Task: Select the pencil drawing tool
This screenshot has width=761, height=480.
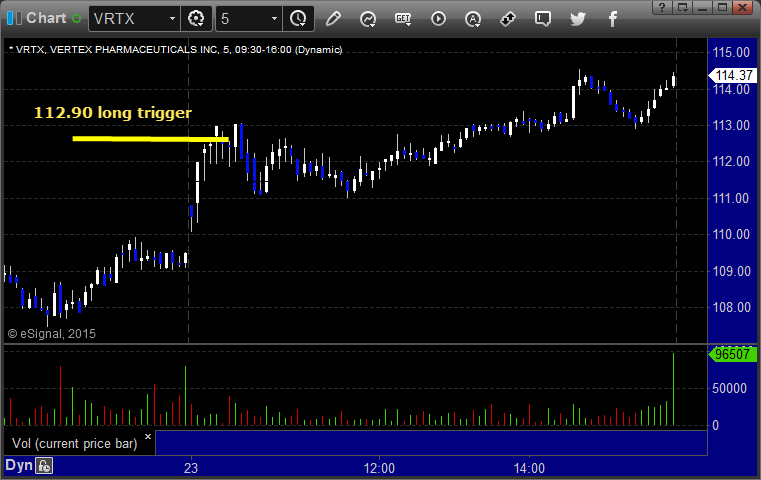Action: pyautogui.click(x=333, y=19)
